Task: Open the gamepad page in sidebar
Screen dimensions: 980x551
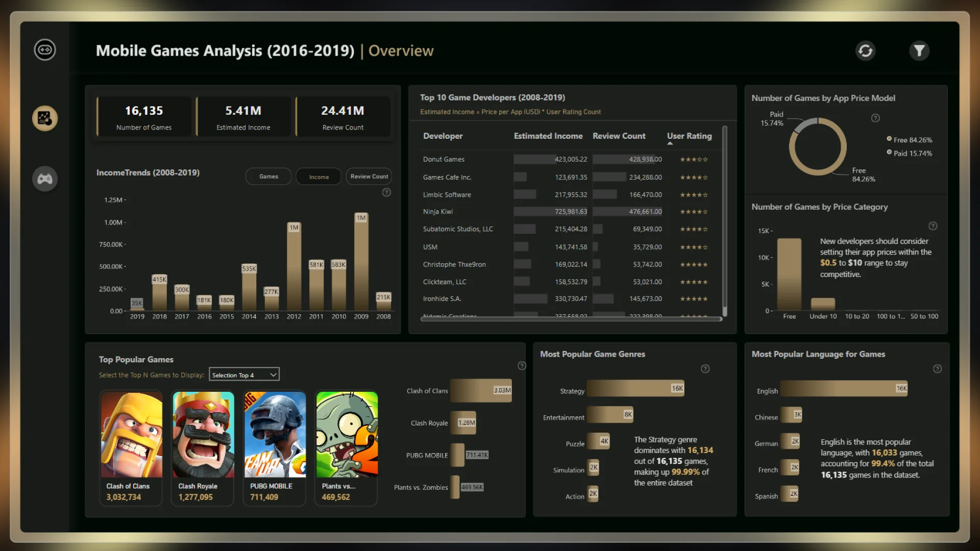Action: pos(45,179)
